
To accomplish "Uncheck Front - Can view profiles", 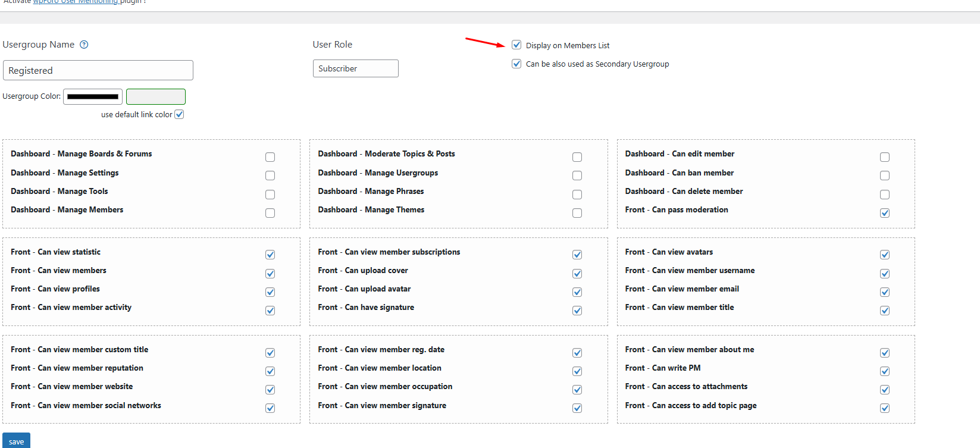I will pyautogui.click(x=270, y=292).
